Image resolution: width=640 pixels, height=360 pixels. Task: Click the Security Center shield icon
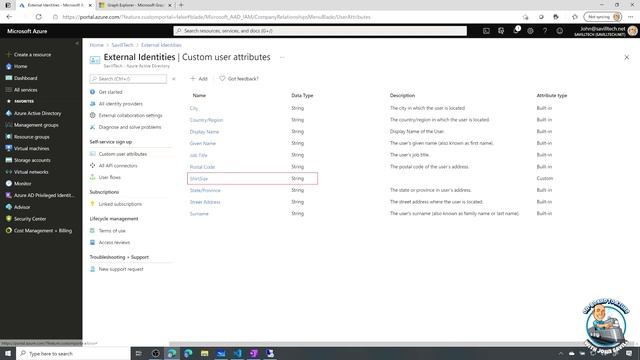[x=9, y=219]
